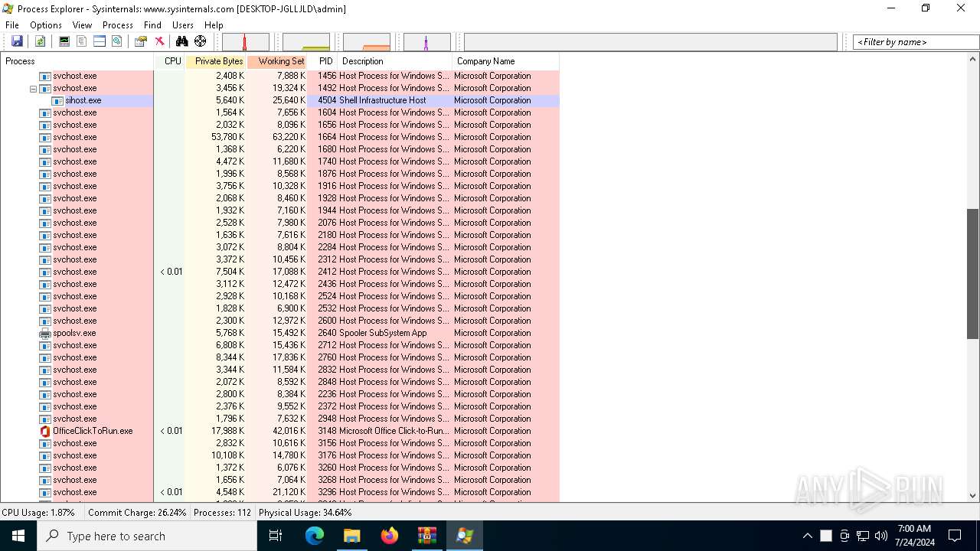Click CPU Usage 1.87% in status bar
Image resolution: width=980 pixels, height=551 pixels.
point(38,513)
